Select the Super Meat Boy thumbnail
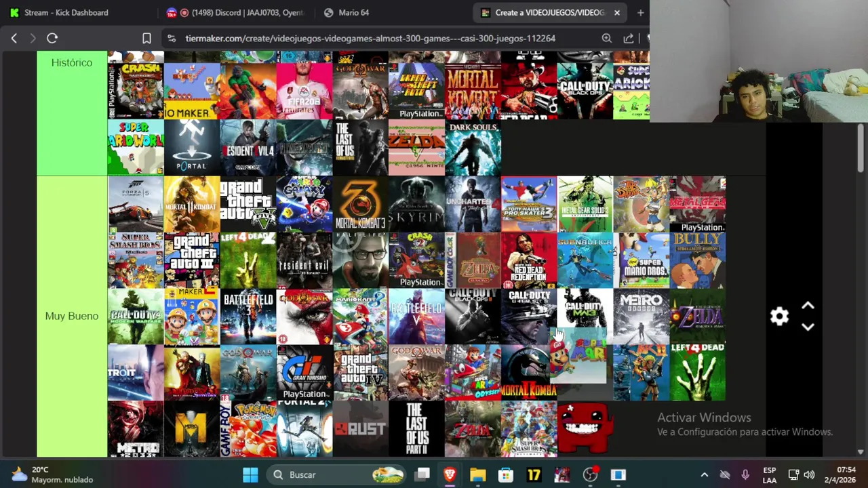 (x=586, y=429)
